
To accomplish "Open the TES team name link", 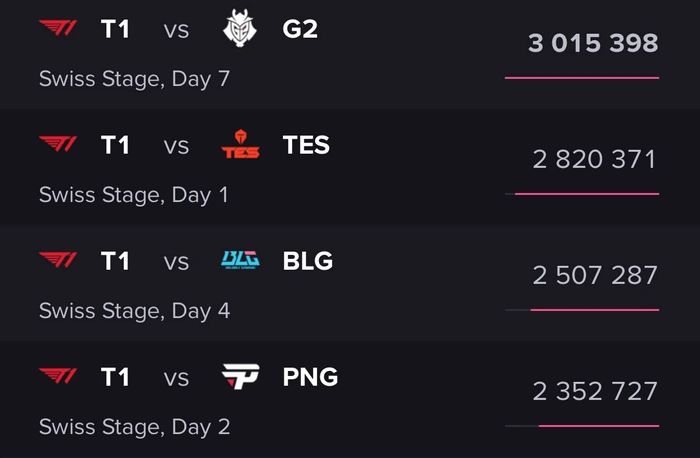I will pos(306,145).
